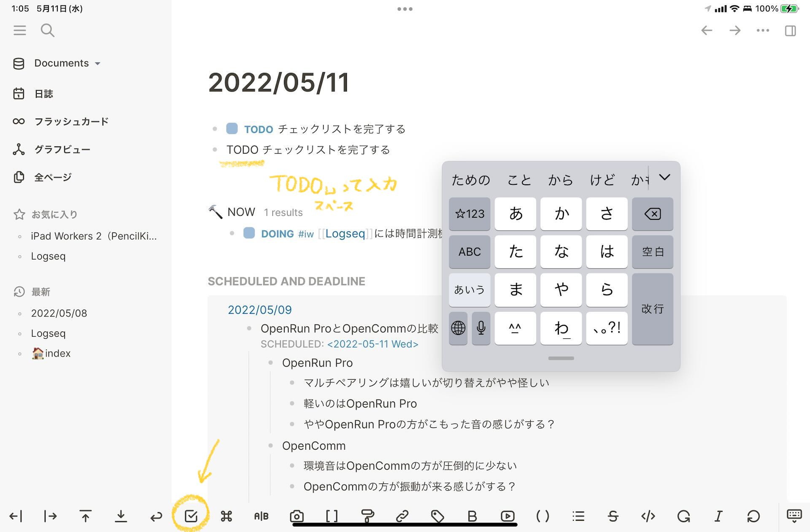Tap the tag icon in toolbar

point(437,516)
